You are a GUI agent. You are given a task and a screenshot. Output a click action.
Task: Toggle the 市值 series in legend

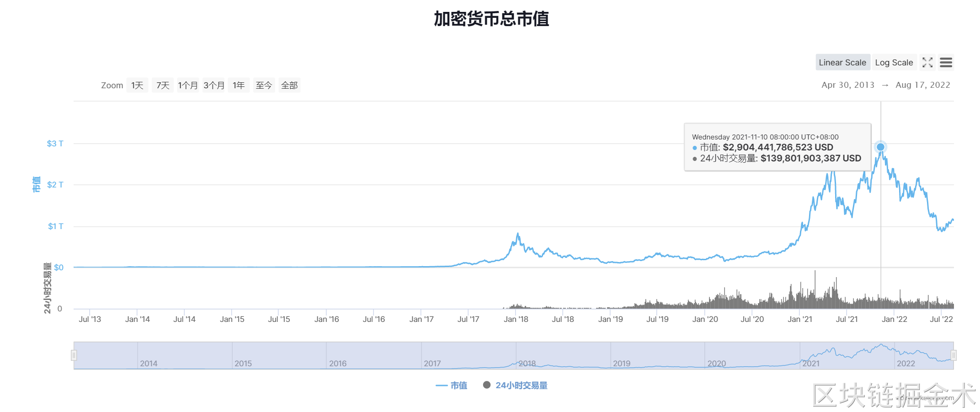pyautogui.click(x=452, y=385)
